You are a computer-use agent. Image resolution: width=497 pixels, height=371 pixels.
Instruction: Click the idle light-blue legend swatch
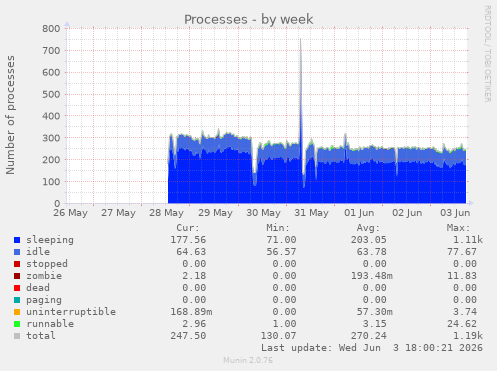pos(17,252)
